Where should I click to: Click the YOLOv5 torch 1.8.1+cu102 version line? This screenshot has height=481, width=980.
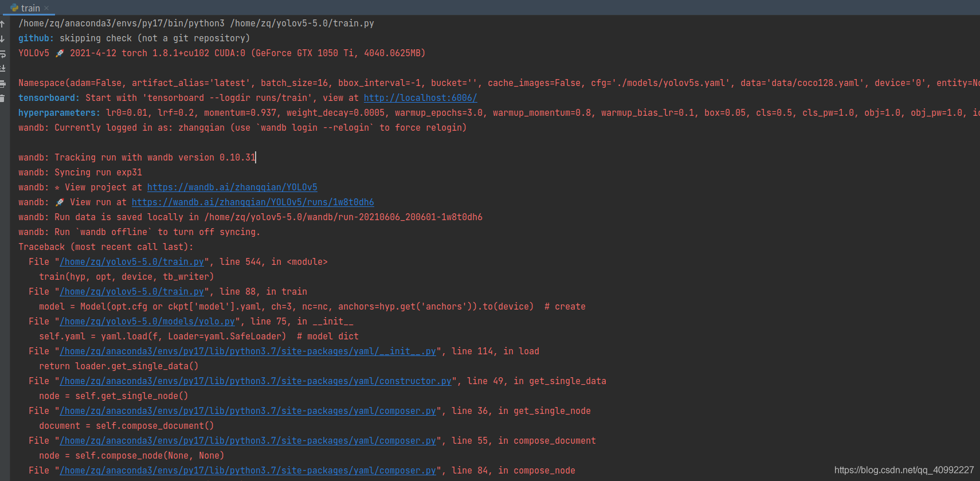[x=222, y=53]
